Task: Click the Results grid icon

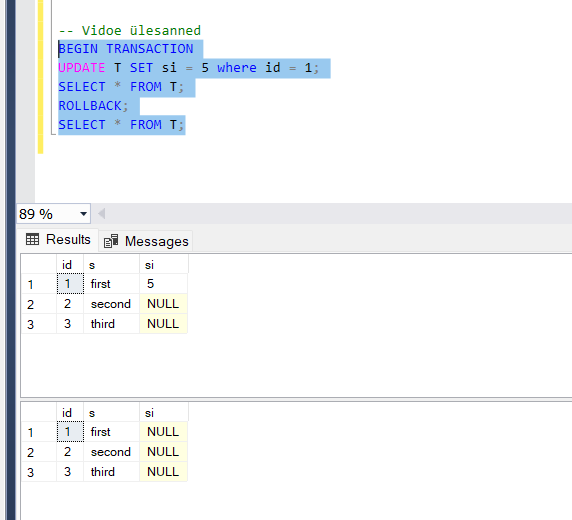Action: click(x=32, y=239)
